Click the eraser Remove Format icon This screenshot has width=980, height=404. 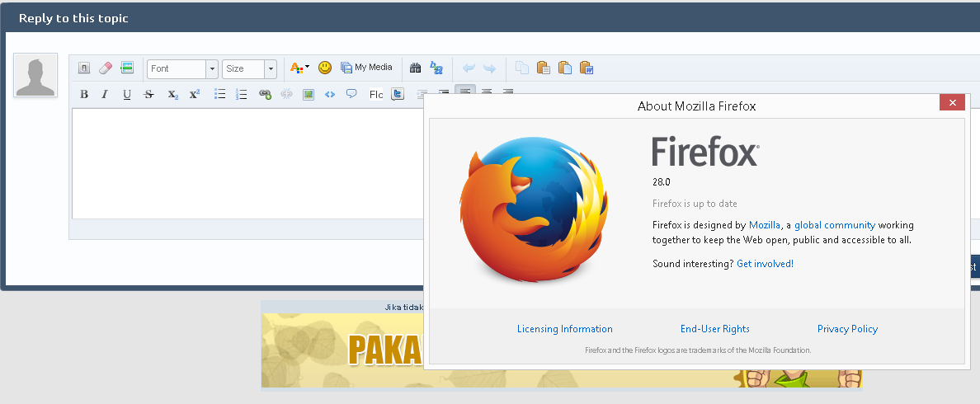106,68
